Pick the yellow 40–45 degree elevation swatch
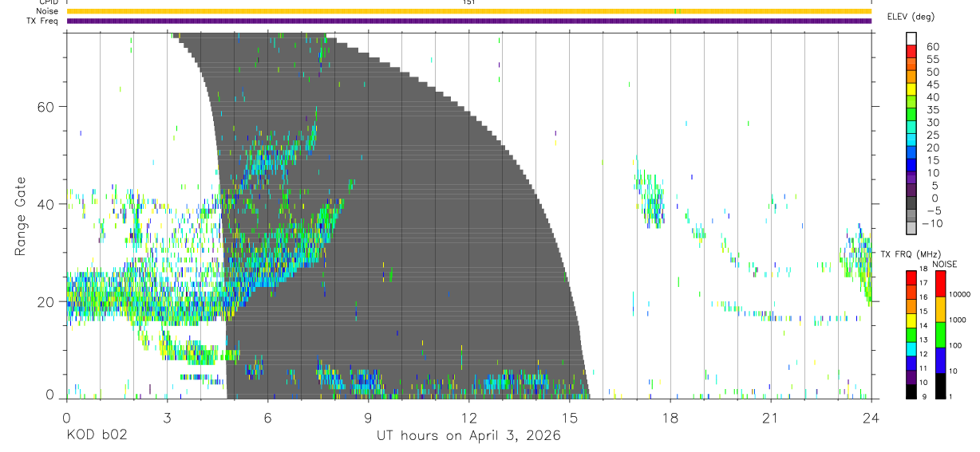This screenshot has width=980, height=452. point(912,90)
